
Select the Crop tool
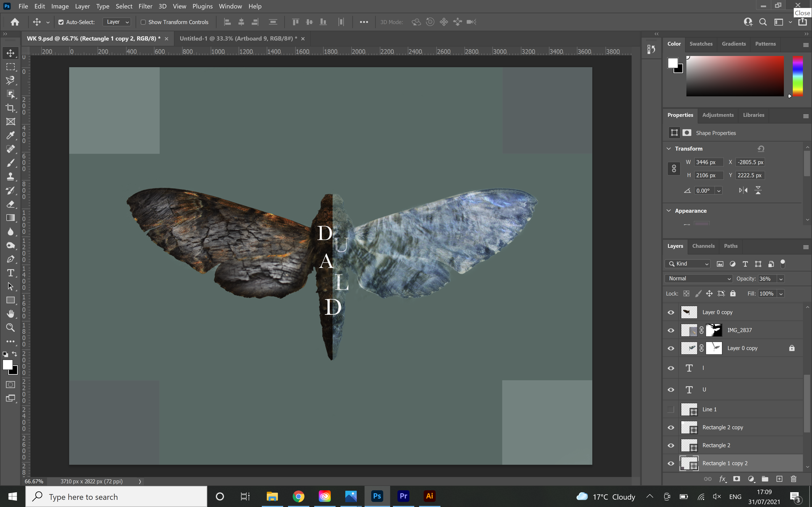pos(10,108)
